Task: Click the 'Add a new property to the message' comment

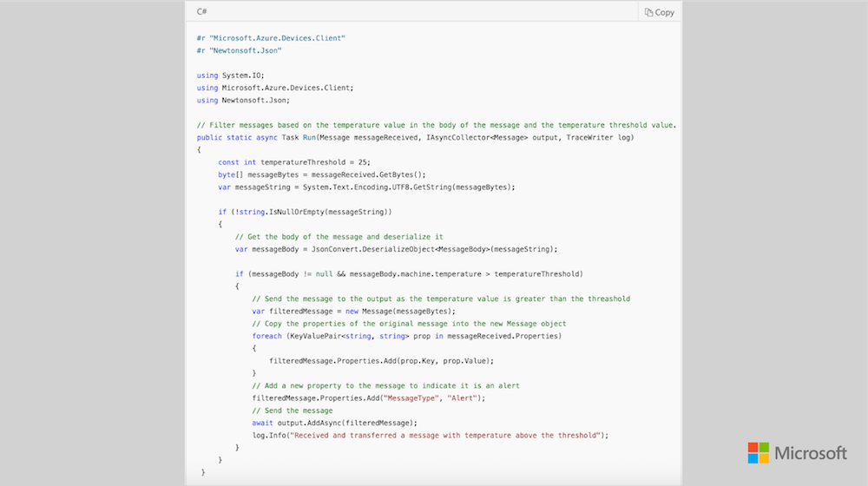Action: (x=386, y=386)
